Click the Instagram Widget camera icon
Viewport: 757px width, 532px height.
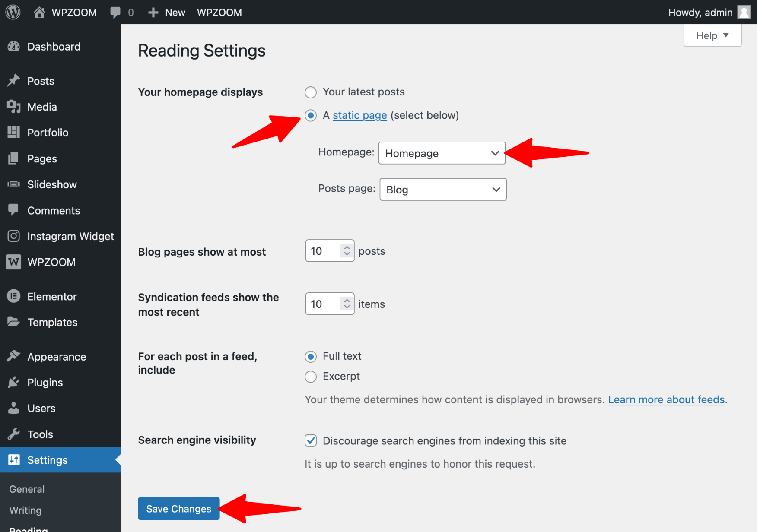point(14,236)
